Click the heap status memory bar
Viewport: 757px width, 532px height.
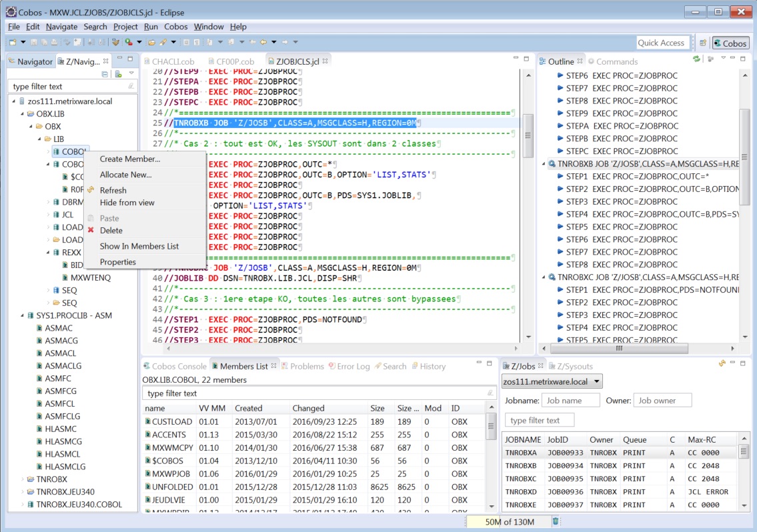coord(510,521)
